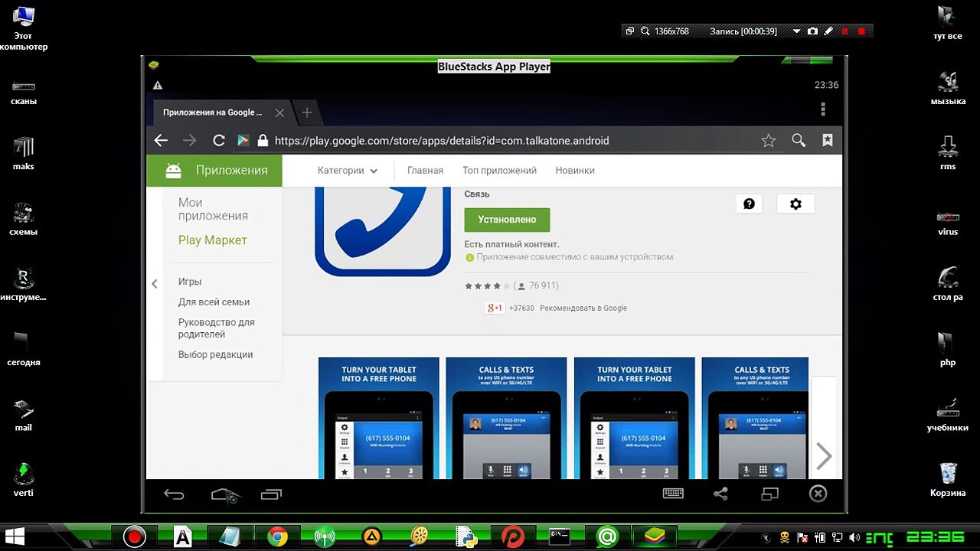This screenshot has width=980, height=551.
Task: Close the 'Приложения на Google' tab
Action: click(279, 112)
